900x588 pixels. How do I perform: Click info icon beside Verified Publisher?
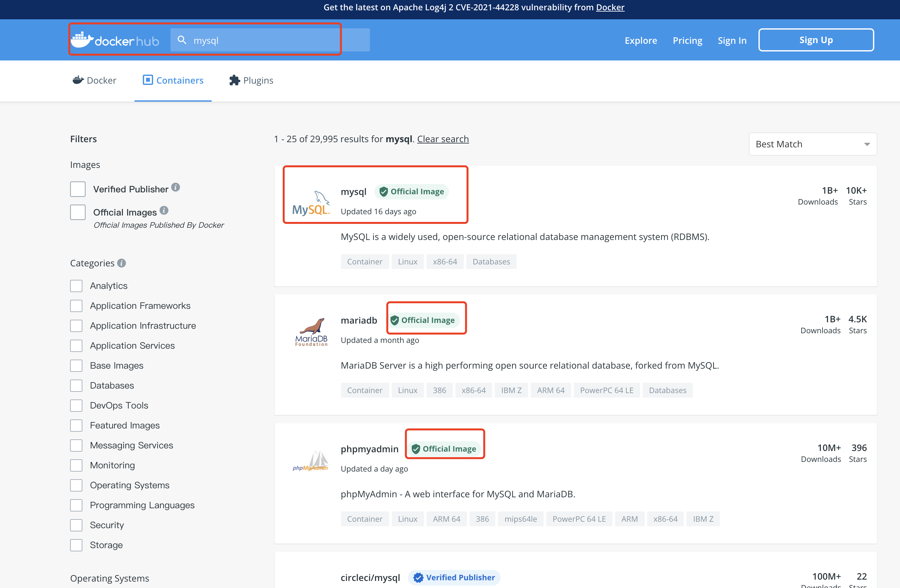coord(175,187)
